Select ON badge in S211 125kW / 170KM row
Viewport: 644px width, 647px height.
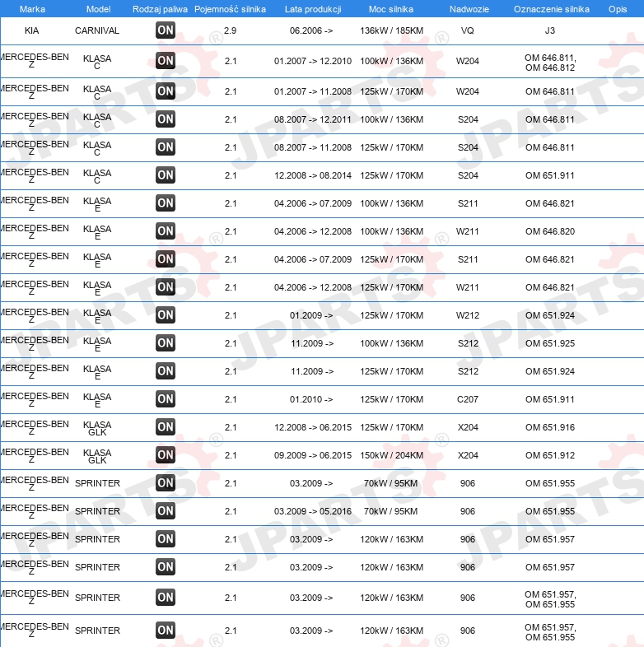pyautogui.click(x=166, y=259)
